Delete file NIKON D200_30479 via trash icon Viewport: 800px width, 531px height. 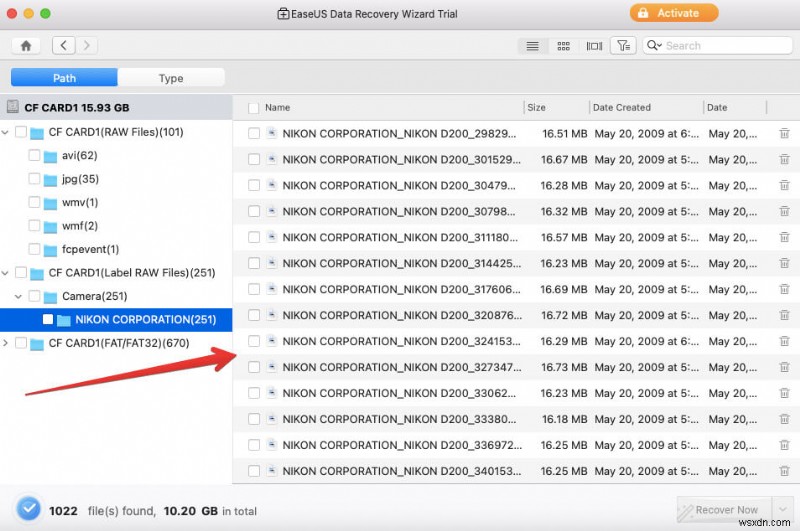(x=784, y=186)
